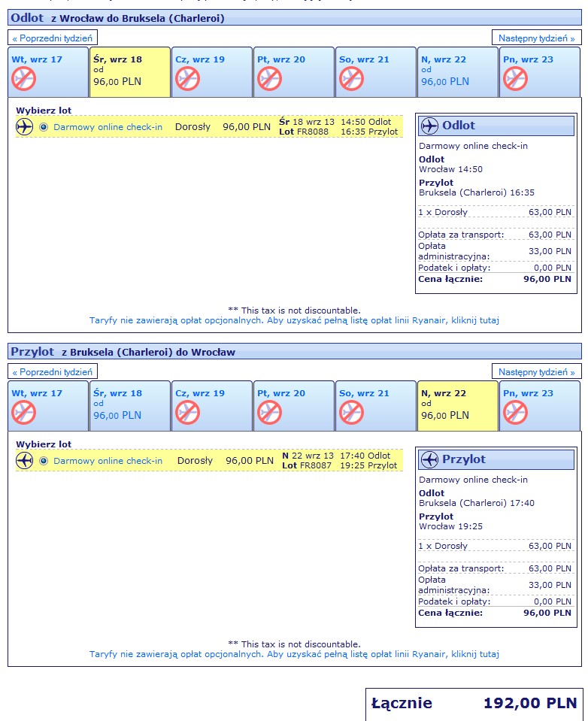This screenshot has width=588, height=721.
Task: Click Darmowy online check-in link for FR8087
Action: pyautogui.click(x=108, y=461)
